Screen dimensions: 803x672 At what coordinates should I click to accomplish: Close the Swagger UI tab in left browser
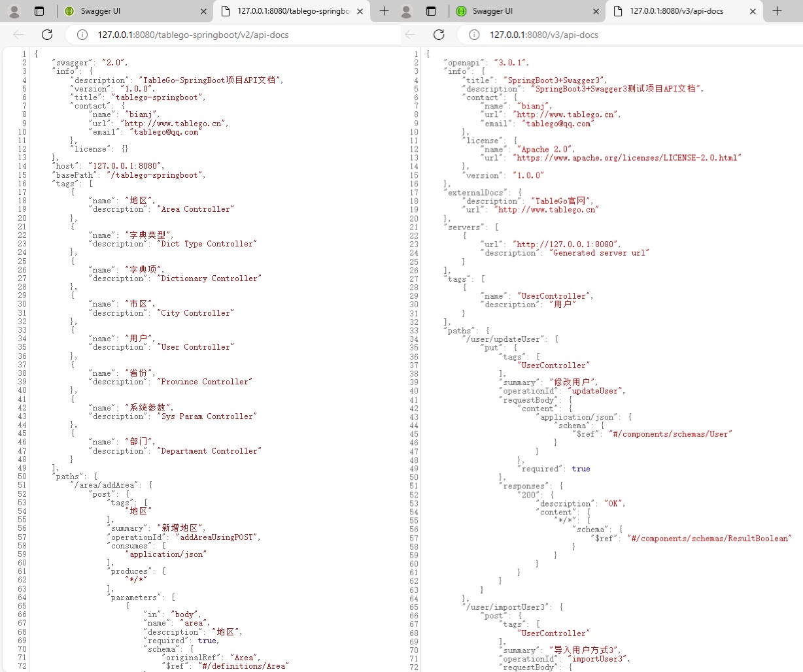point(203,11)
